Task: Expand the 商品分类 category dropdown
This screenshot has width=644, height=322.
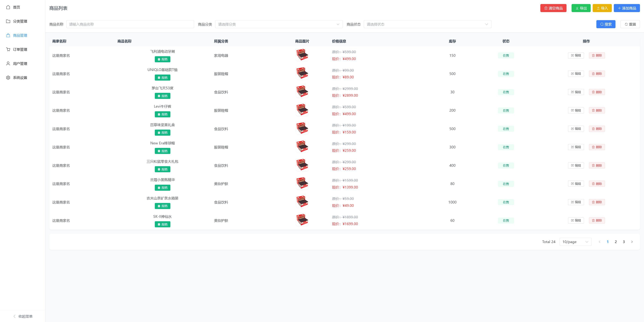Action: (x=279, y=24)
